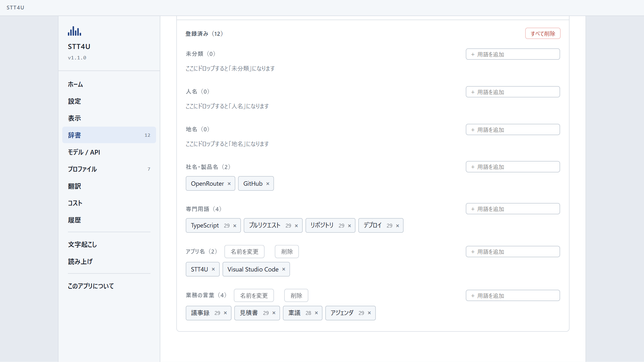The height and width of the screenshot is (362, 644).
Task: Click 削除 for アプリ名 category
Action: click(x=287, y=252)
